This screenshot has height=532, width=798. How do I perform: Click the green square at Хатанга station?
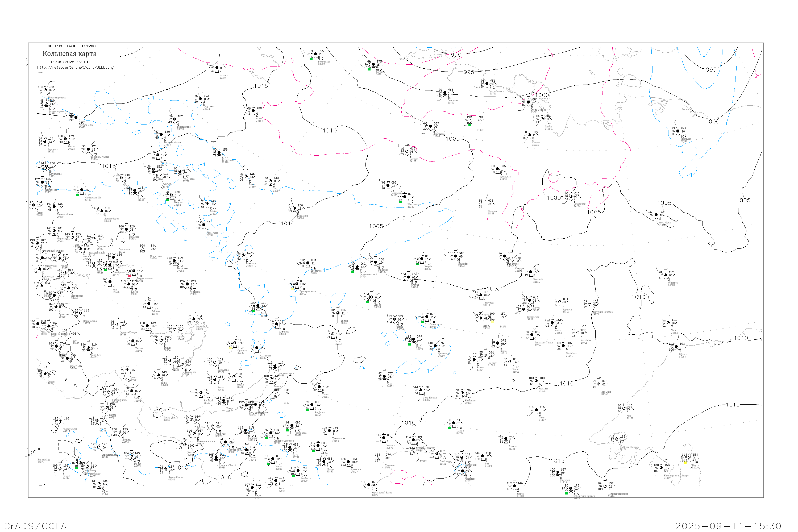tap(369, 69)
